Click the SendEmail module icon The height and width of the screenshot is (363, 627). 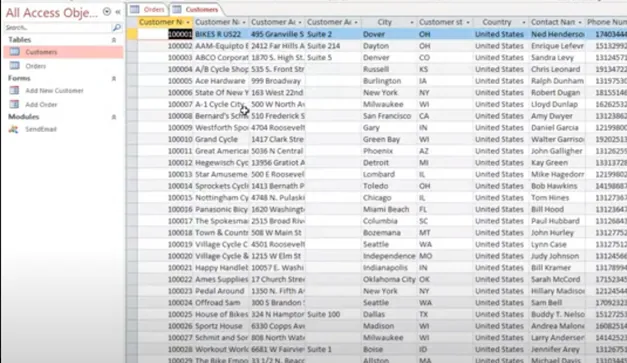click(14, 129)
